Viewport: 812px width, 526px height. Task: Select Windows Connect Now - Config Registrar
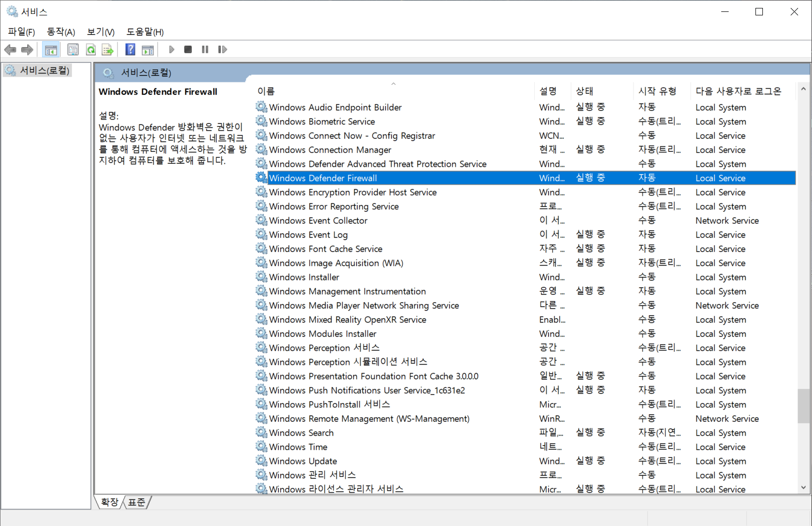coord(525,135)
